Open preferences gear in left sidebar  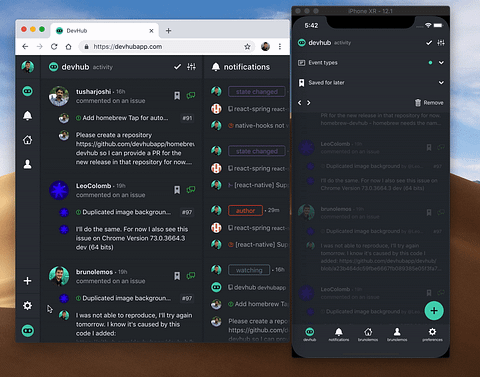(x=27, y=305)
